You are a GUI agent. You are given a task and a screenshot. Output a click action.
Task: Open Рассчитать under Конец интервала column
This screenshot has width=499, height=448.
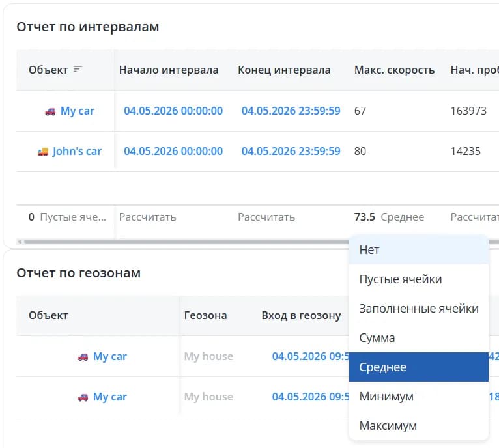pos(266,217)
